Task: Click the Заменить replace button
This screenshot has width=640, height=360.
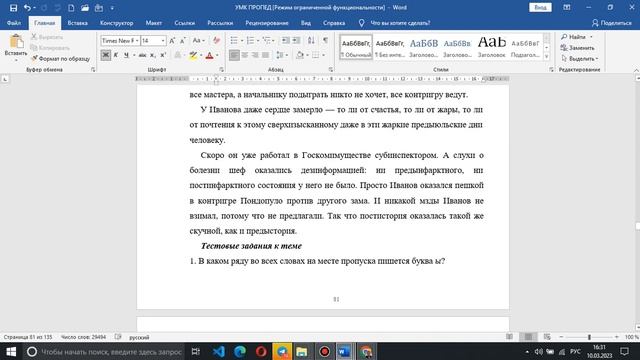Action: [x=577, y=48]
